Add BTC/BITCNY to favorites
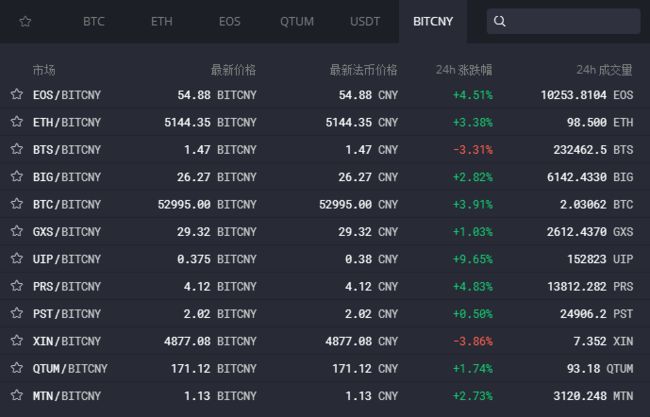The height and width of the screenshot is (417, 650). [x=17, y=204]
